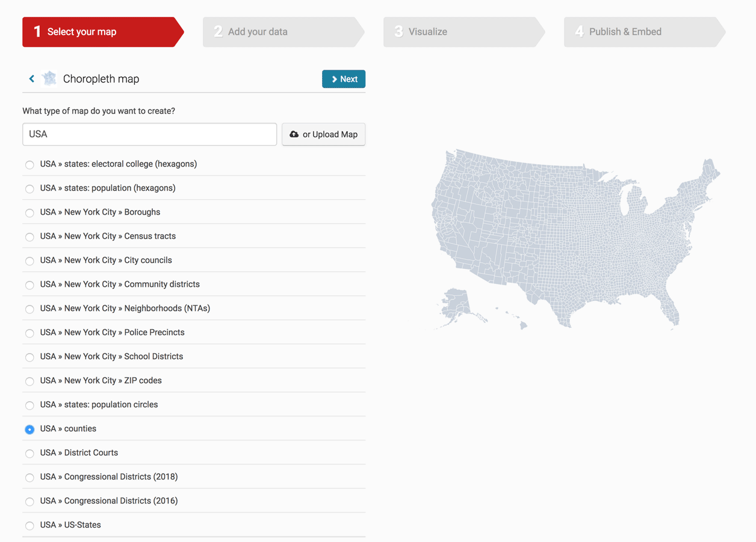Screen dimensions: 756x542
Task: Click the step 3 number icon
Action: [398, 31]
